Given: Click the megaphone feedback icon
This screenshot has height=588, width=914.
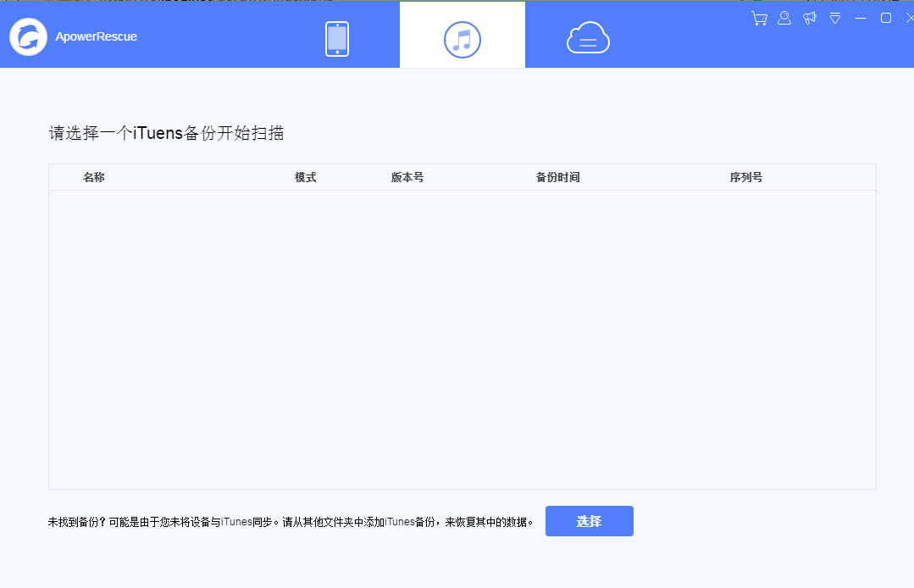Looking at the screenshot, I should point(810,18).
